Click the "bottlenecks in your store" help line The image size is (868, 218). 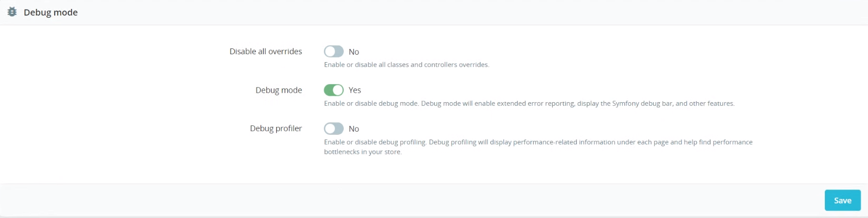coord(363,152)
